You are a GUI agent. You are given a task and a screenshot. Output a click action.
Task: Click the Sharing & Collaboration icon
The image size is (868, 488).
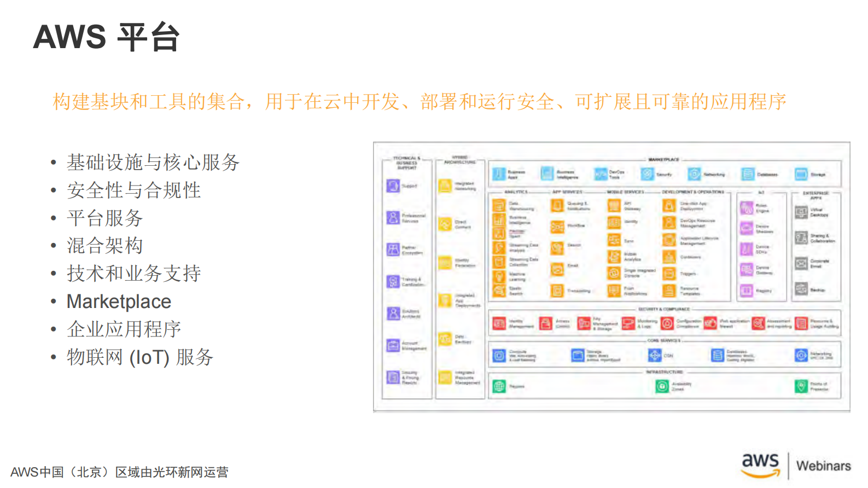click(801, 237)
